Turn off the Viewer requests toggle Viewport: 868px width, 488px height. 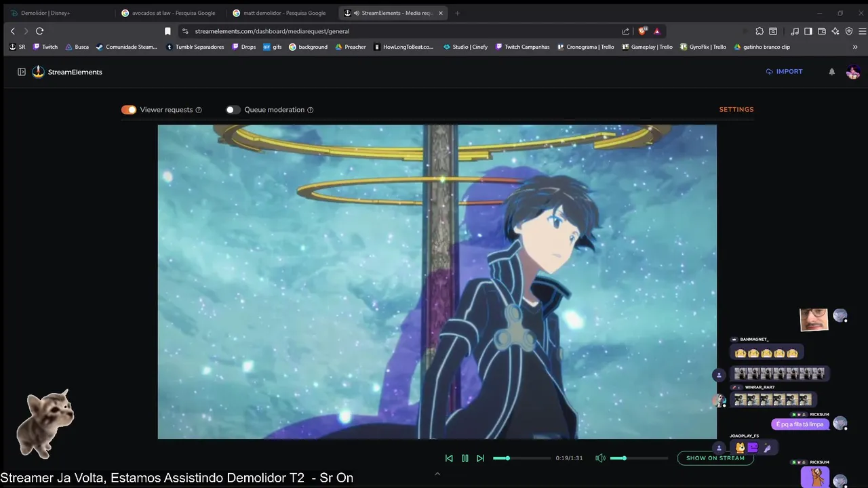[129, 110]
